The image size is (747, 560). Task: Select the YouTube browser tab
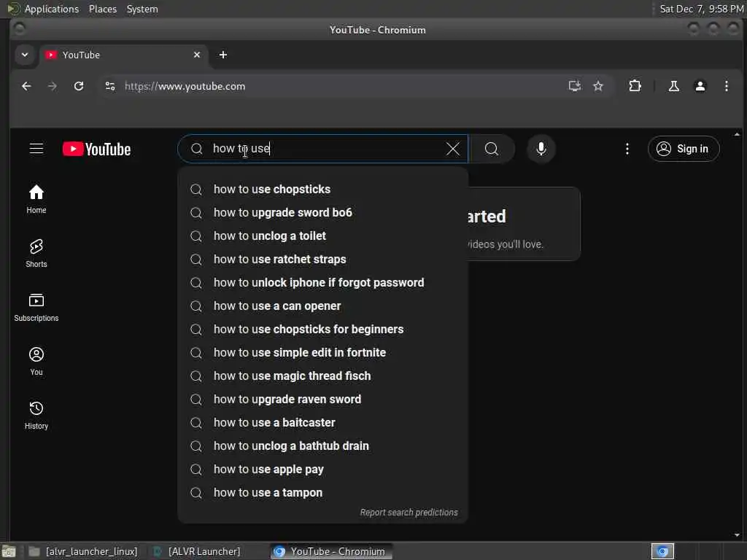click(x=123, y=55)
